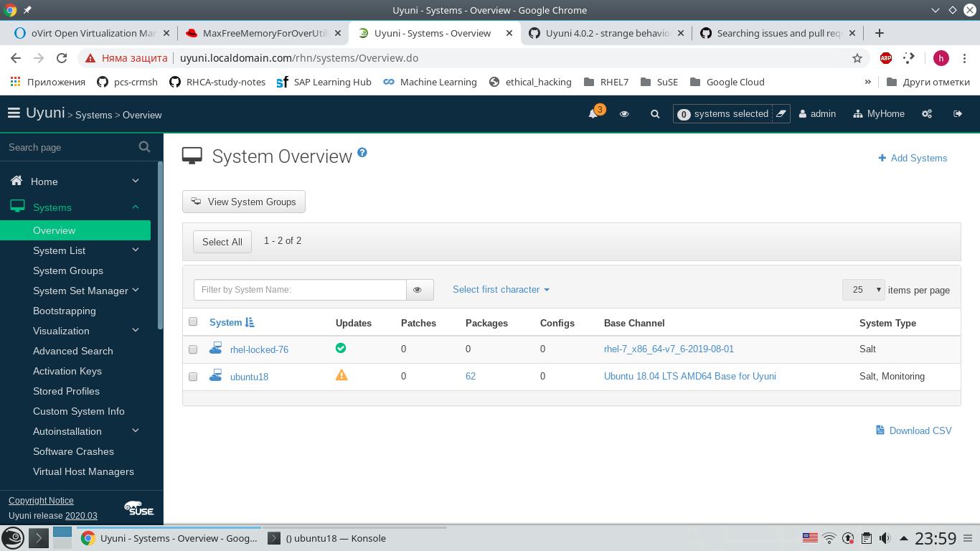Open the notifications bell with 3 alerts

click(x=593, y=114)
